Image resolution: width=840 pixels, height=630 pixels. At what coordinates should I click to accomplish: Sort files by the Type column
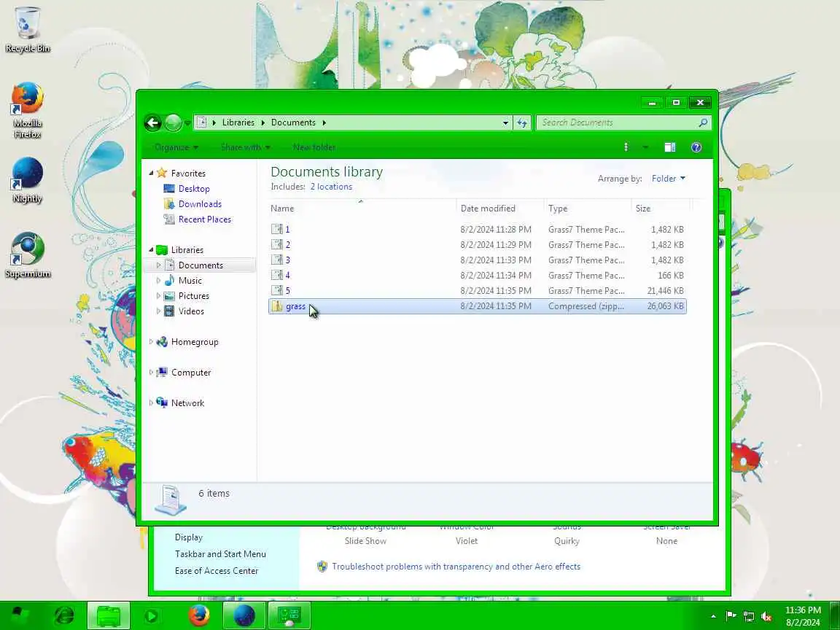[557, 209]
